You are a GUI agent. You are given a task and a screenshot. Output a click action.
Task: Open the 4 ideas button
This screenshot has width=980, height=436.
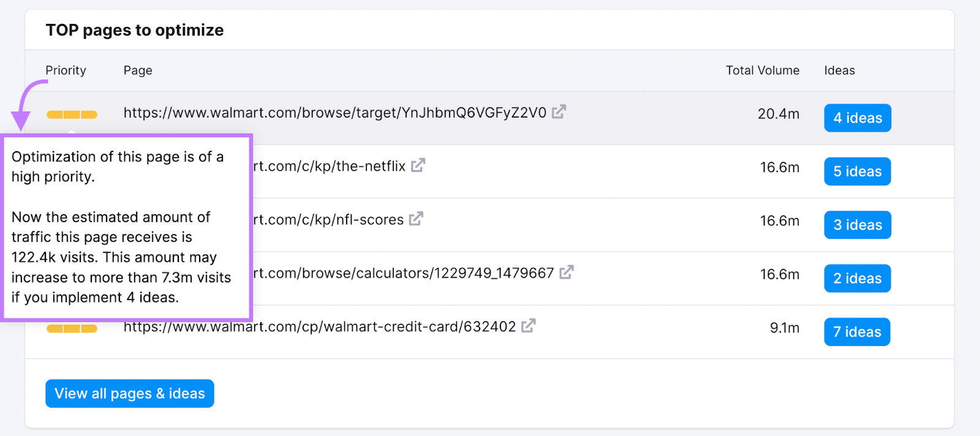[858, 118]
